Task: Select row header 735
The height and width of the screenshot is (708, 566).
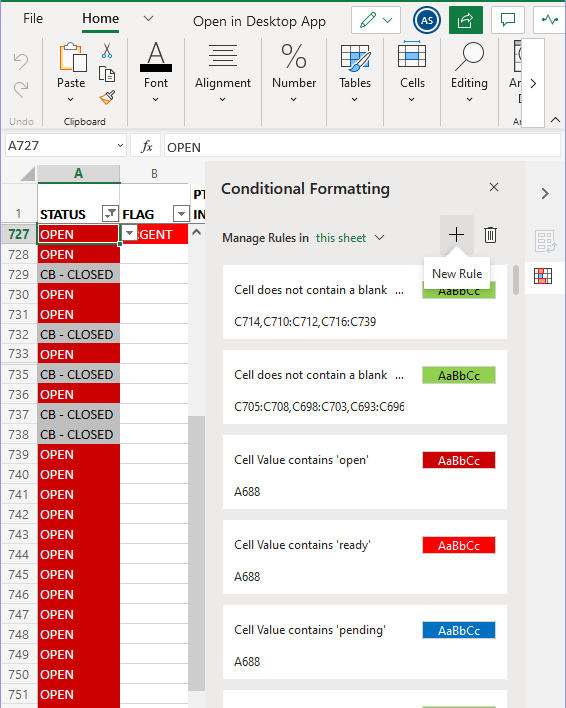Action: point(19,374)
